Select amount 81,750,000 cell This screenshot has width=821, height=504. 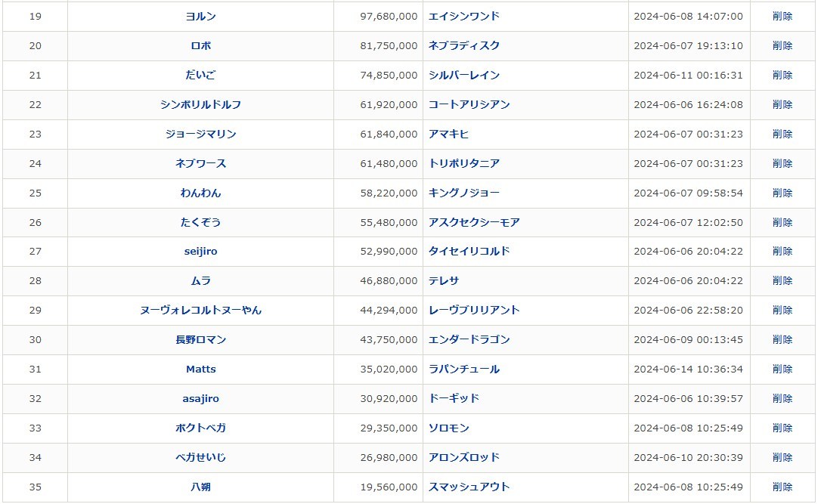coord(378,45)
